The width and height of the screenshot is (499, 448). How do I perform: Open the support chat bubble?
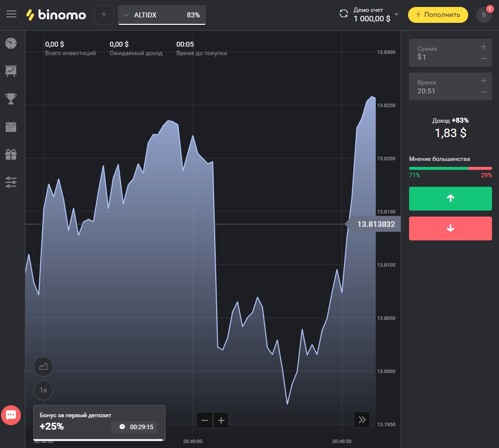click(x=11, y=415)
